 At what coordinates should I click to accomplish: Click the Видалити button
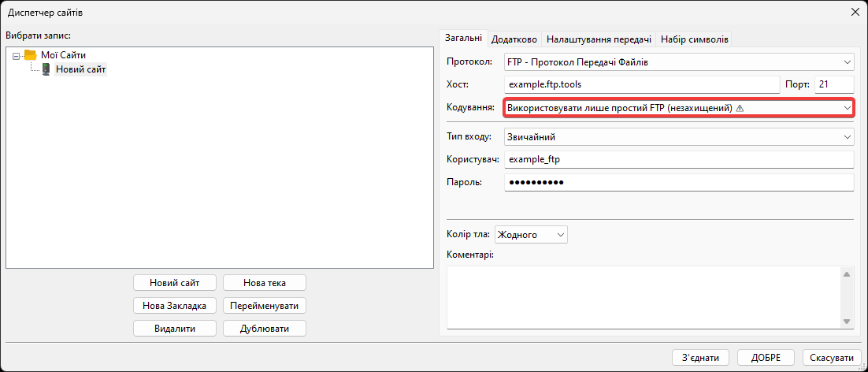174,329
